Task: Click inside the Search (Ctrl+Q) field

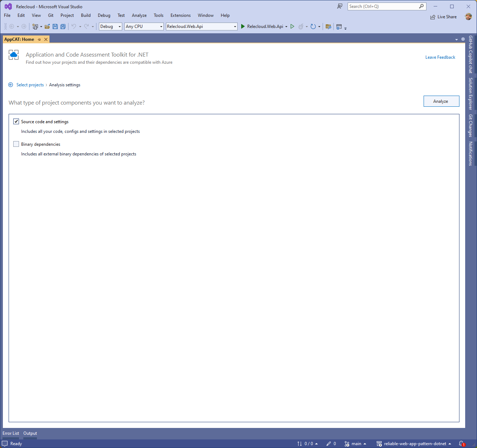Action: 383,6
